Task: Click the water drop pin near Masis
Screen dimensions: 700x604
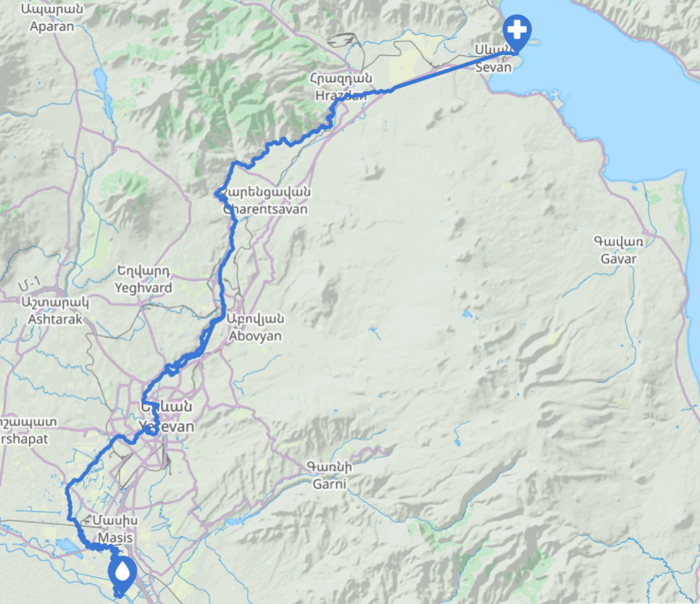Action: [x=122, y=573]
